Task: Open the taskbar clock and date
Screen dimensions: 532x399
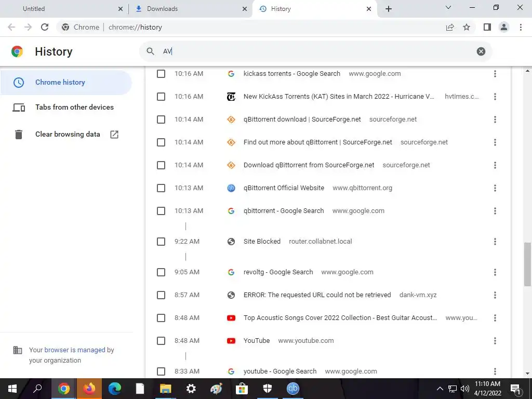Action: click(x=487, y=389)
